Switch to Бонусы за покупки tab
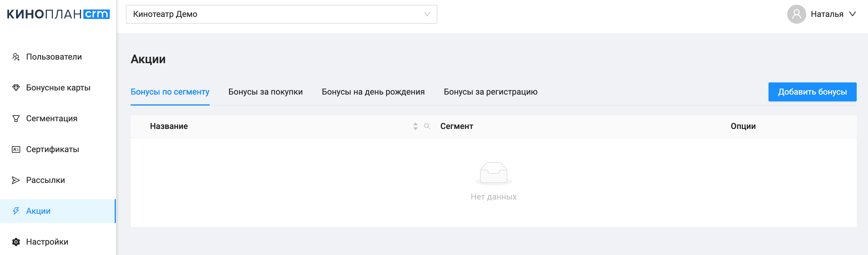868x255 pixels. 266,92
